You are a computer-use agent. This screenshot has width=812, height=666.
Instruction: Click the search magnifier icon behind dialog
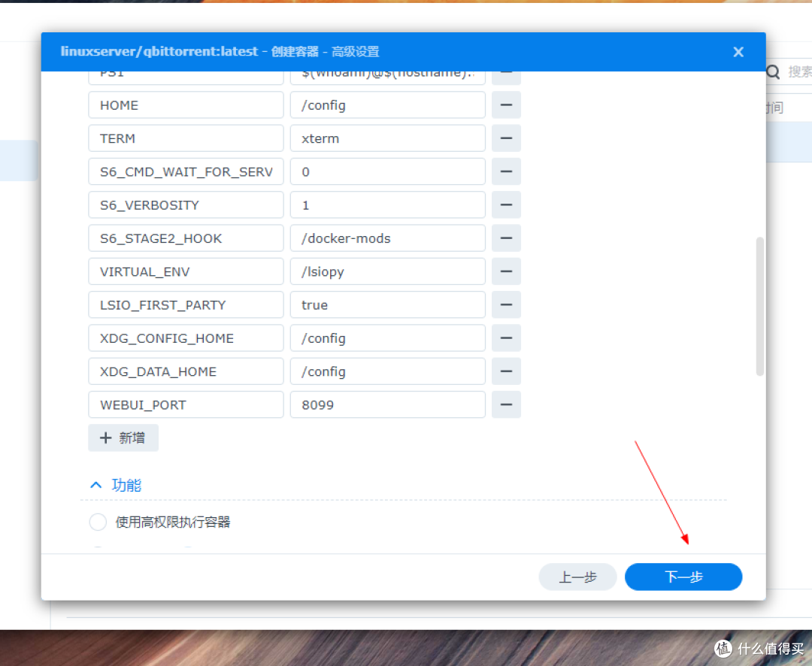click(x=773, y=72)
